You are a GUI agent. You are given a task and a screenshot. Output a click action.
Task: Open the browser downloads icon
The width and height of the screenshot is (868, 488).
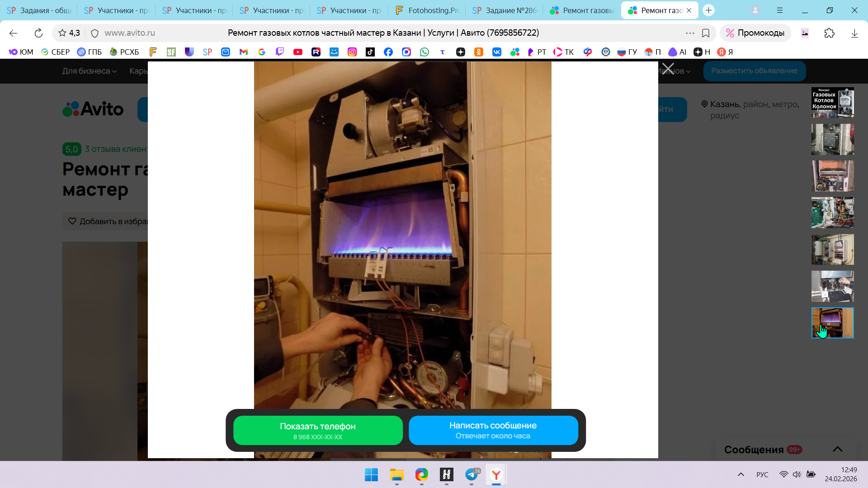tap(854, 33)
